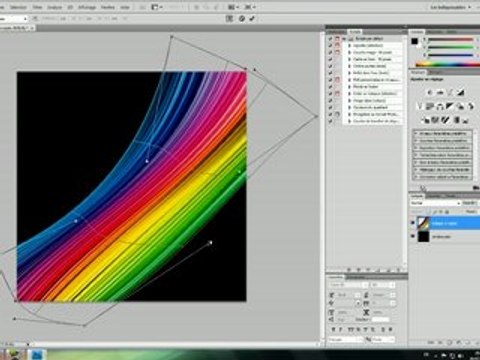Add a Photo Filter adjustment
The height and width of the screenshot is (360, 480).
tap(460, 106)
